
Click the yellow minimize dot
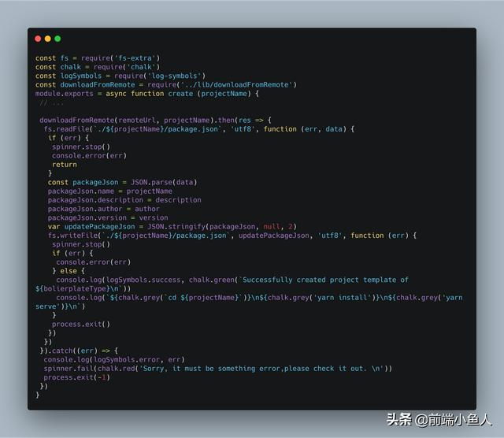coord(48,39)
